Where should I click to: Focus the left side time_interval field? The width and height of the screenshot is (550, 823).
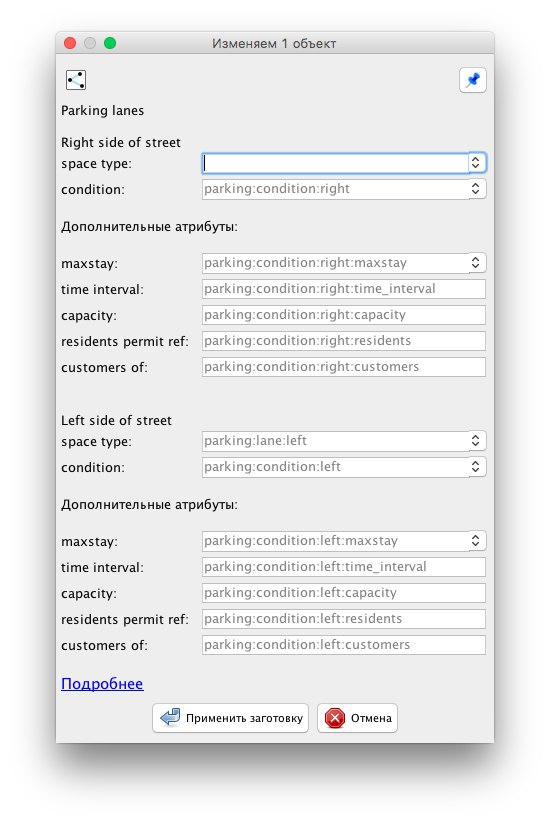344,567
